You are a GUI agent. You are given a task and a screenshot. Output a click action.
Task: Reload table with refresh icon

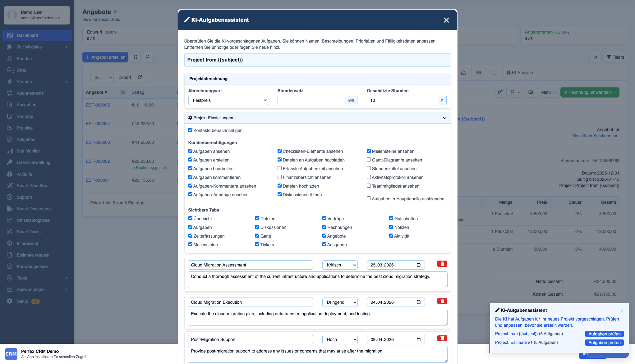[x=140, y=77]
